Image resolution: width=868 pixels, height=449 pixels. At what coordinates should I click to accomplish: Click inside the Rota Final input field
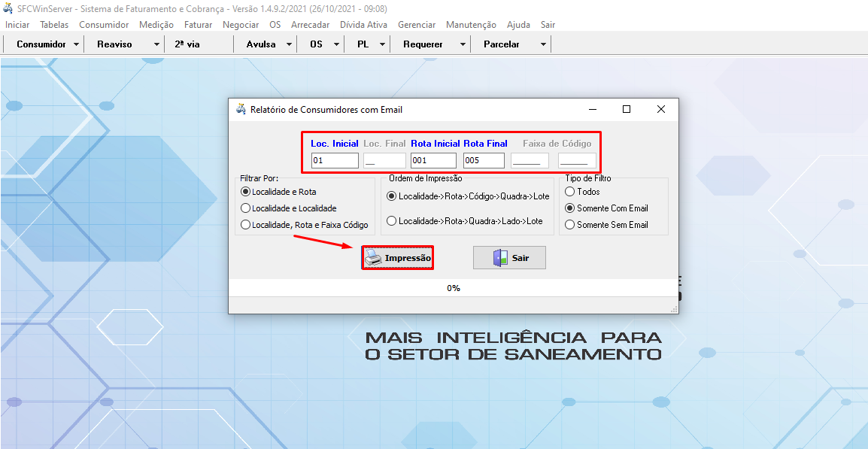(x=483, y=160)
